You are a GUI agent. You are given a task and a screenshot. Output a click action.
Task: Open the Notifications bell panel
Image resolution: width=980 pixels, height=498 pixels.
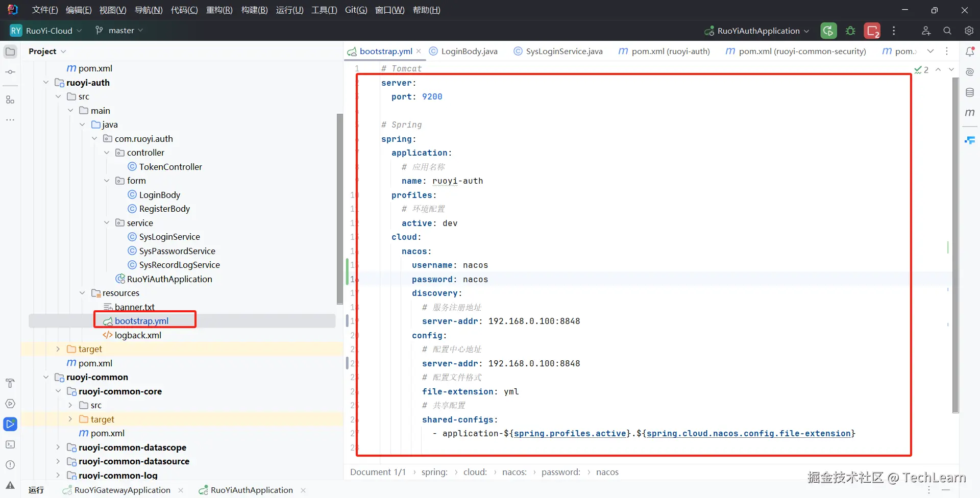pos(970,52)
